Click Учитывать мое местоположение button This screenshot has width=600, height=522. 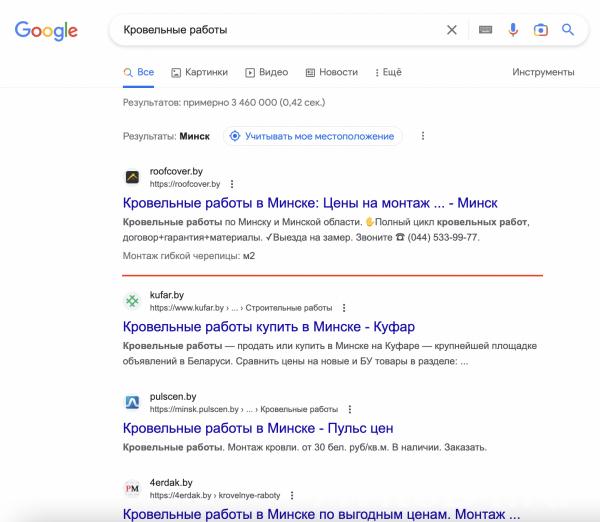[312, 136]
